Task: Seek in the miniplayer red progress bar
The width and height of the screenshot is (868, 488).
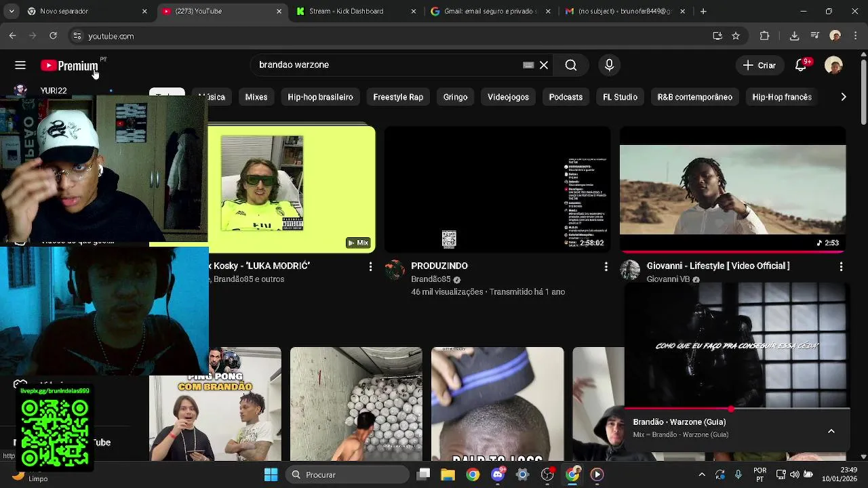Action: tap(736, 409)
